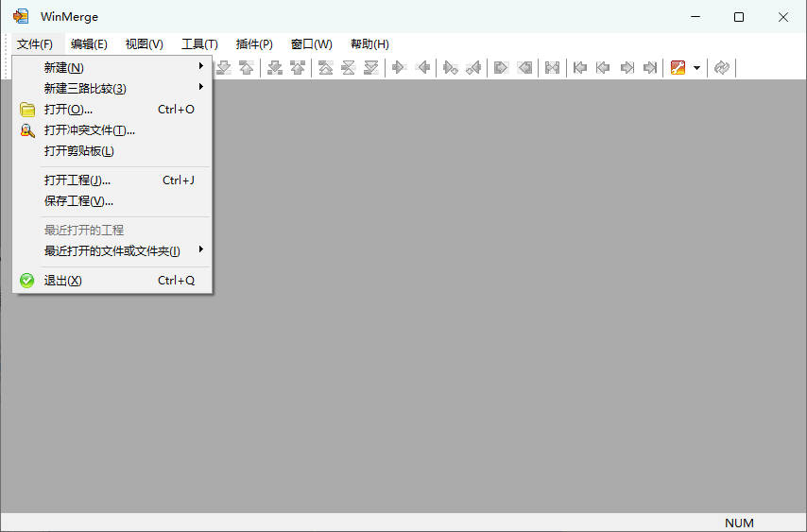Click the Previous Difference toolbar icon
The height and width of the screenshot is (532, 807).
(x=246, y=67)
